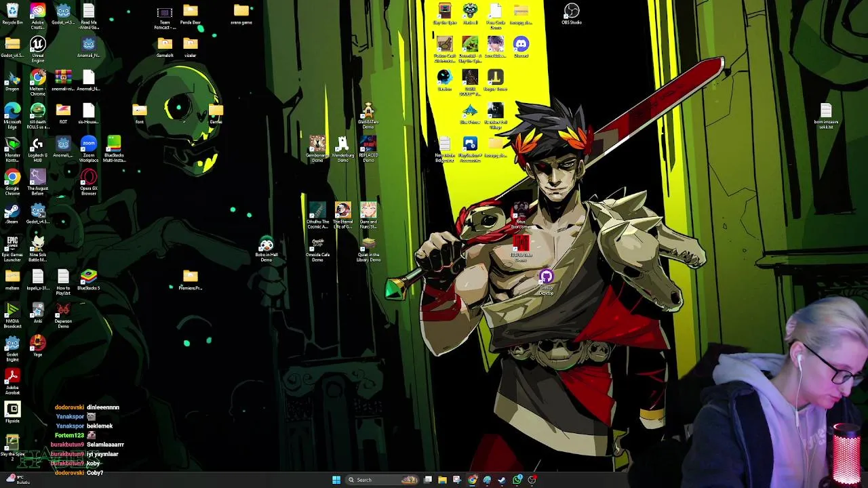868x488 pixels.
Task: Open the text file near right edge
Action: coord(826,115)
